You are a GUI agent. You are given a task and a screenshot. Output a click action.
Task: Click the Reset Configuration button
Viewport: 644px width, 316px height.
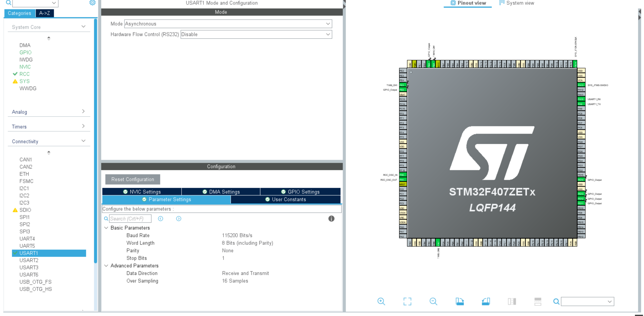pos(133,179)
